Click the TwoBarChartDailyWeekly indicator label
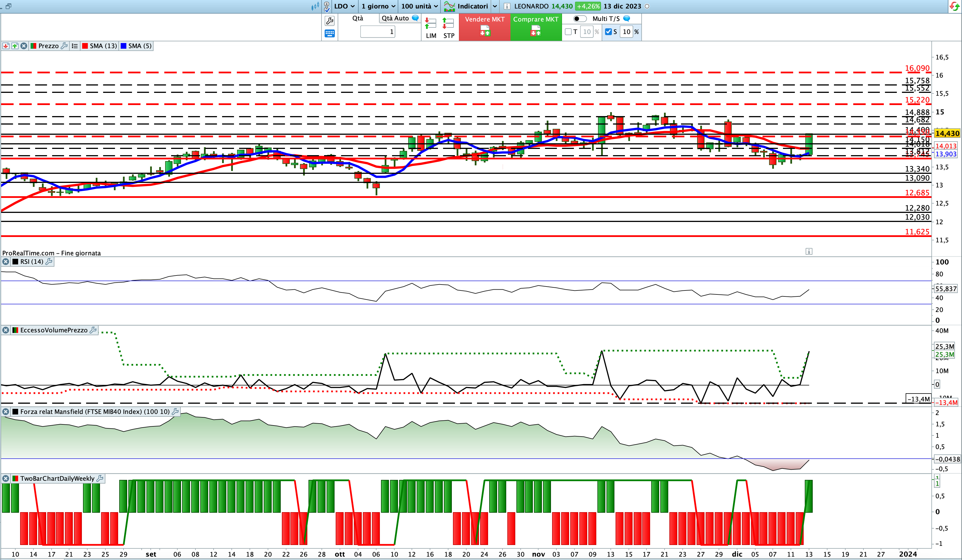The height and width of the screenshot is (560, 962). coord(57,478)
